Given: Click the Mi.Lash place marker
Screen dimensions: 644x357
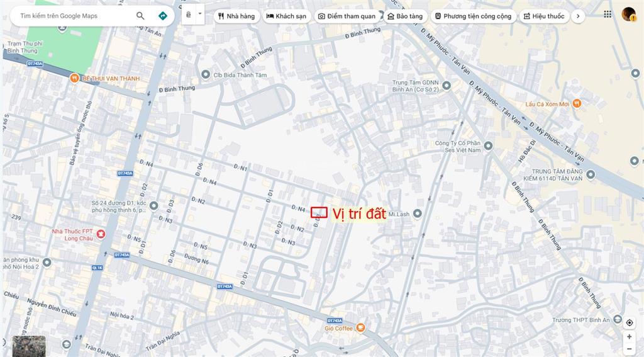Looking at the screenshot, I should tap(417, 214).
